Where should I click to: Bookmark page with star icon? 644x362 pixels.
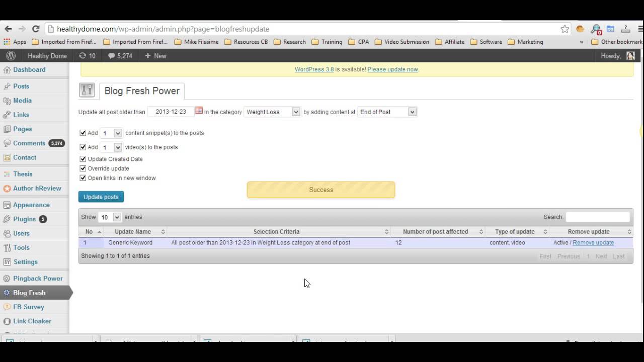point(565,29)
